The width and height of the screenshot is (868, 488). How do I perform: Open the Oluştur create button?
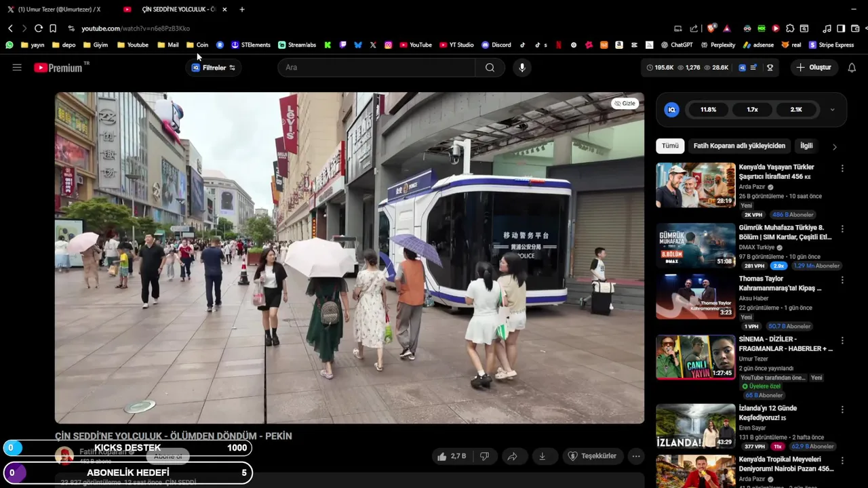pos(814,68)
